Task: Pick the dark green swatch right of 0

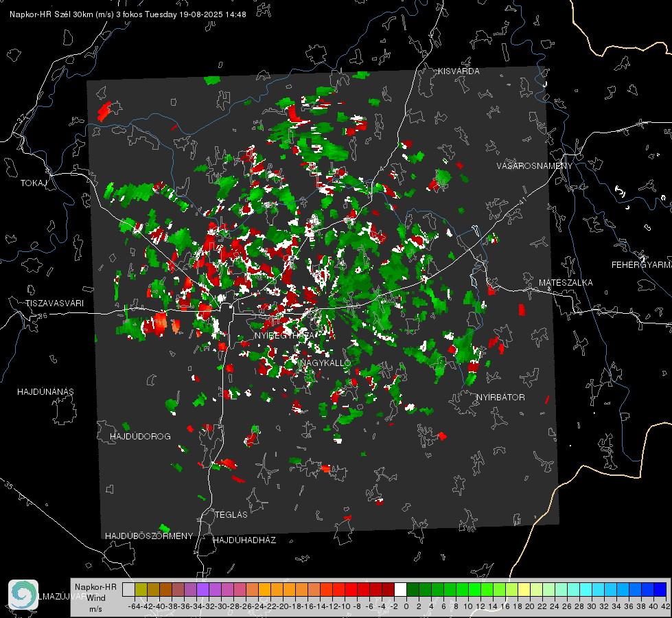Action: pyautogui.click(x=413, y=589)
